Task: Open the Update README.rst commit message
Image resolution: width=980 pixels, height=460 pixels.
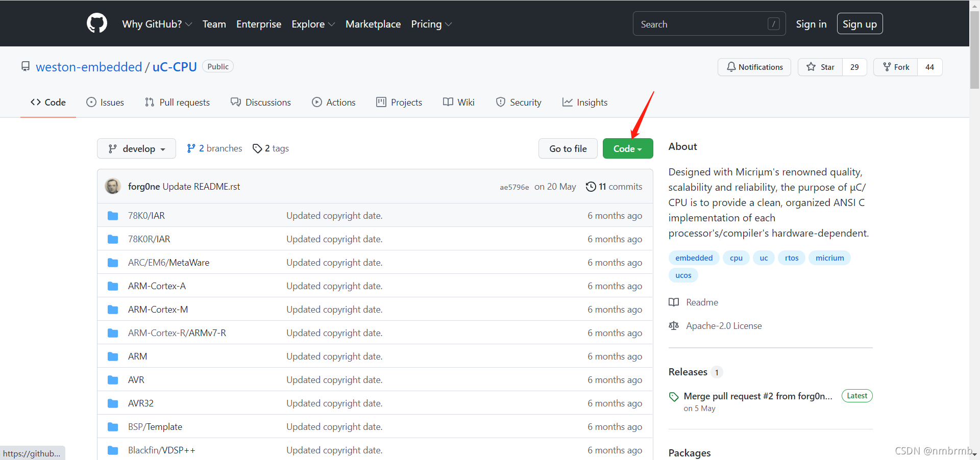Action: click(x=201, y=187)
